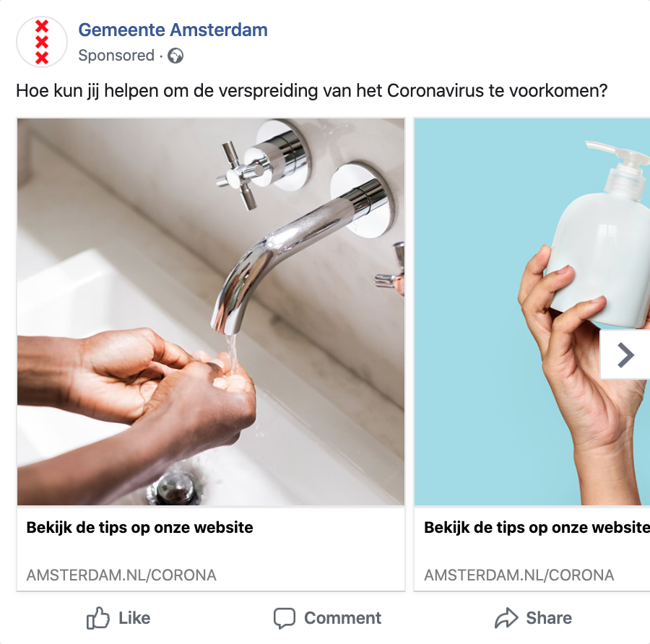
Task: Click the Coronavirus question post caption text
Action: click(x=312, y=91)
